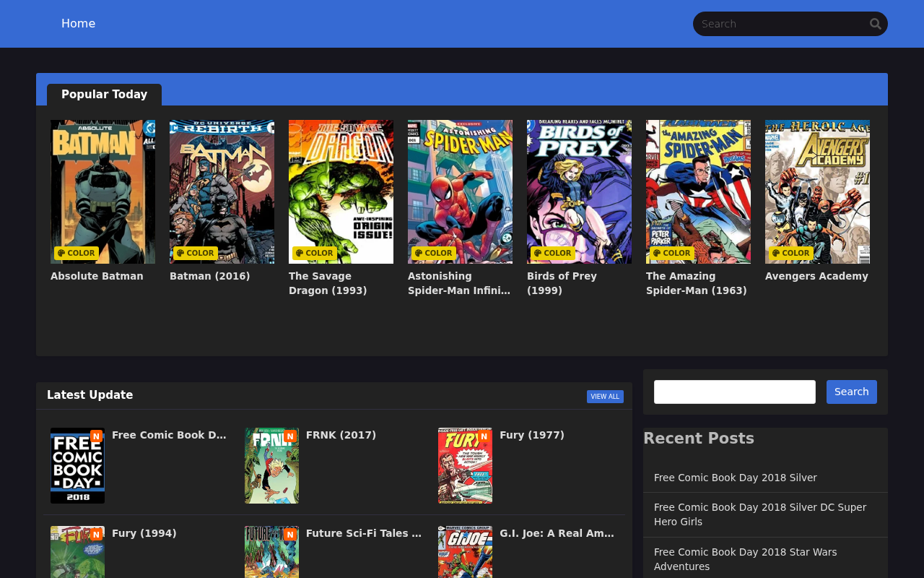Open Astonishing Spider-Man Infinity title link

pyautogui.click(x=459, y=283)
